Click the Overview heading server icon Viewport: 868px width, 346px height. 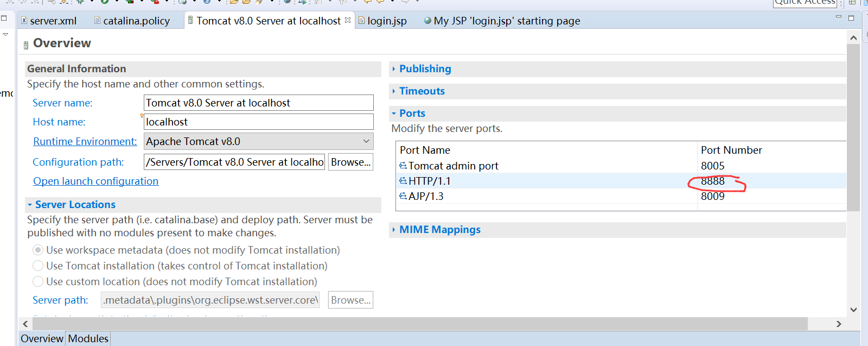26,46
